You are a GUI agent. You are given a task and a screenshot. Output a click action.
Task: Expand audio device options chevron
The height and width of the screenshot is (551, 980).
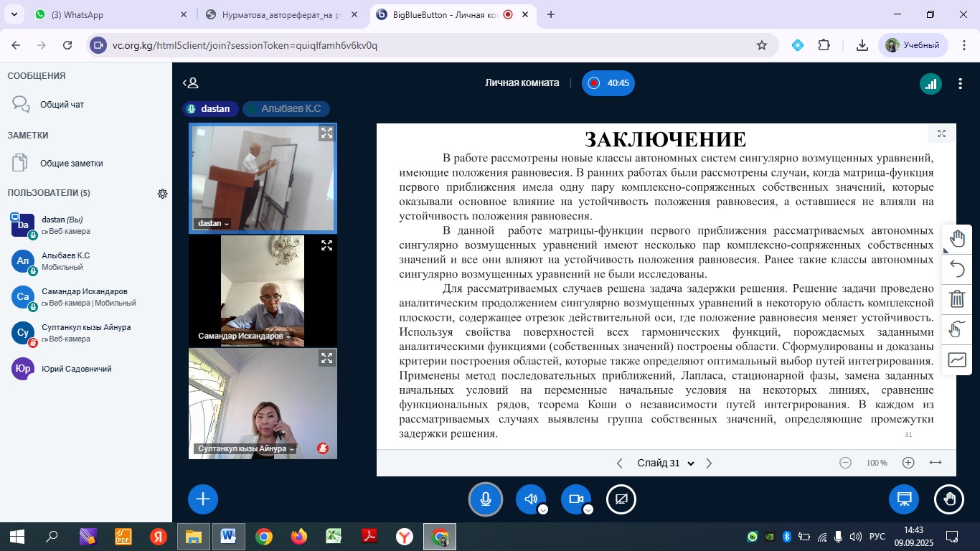(x=543, y=509)
